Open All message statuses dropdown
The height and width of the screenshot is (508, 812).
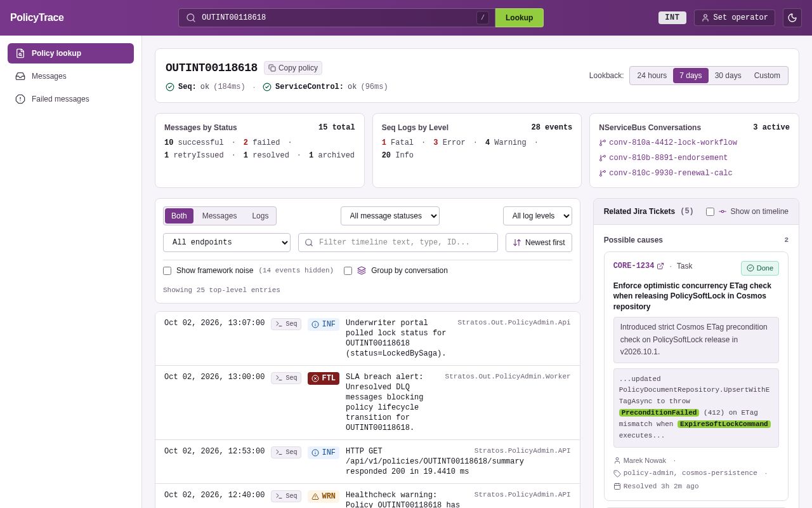[x=390, y=216]
